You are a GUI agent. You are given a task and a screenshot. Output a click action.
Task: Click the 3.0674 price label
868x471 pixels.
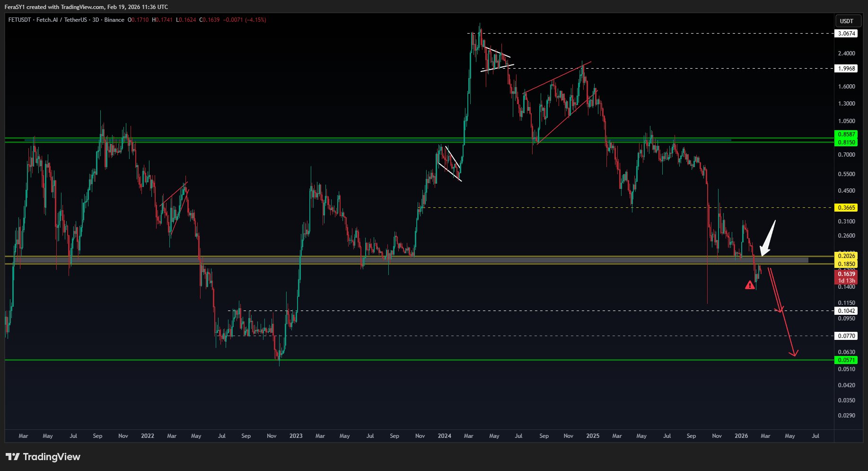pyautogui.click(x=846, y=34)
